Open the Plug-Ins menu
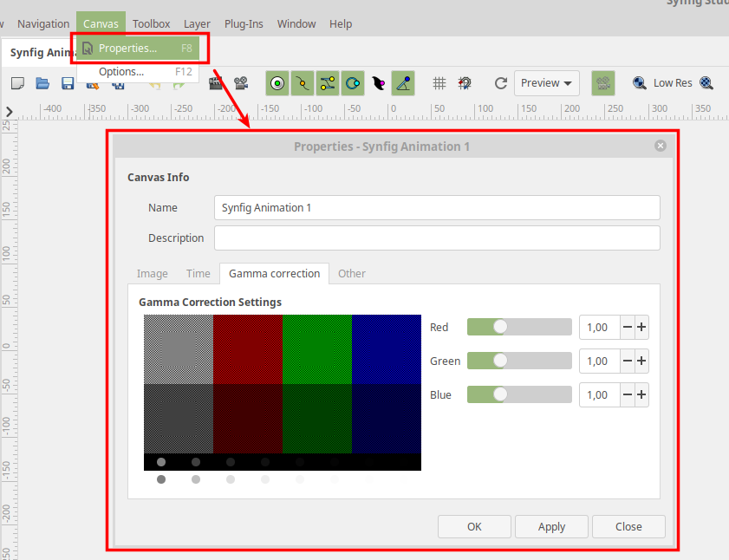729x560 pixels. [x=244, y=23]
